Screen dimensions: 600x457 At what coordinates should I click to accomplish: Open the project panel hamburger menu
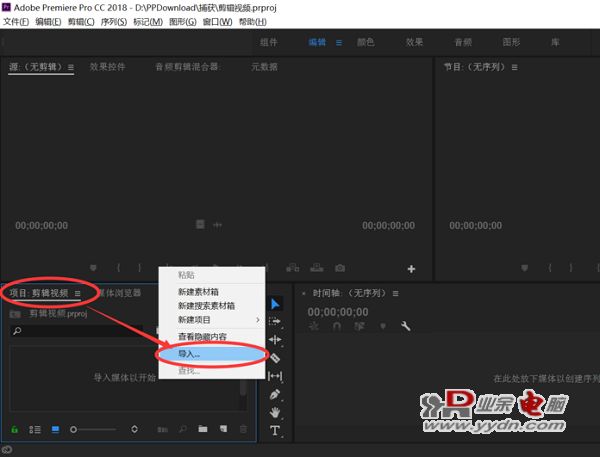(x=78, y=294)
